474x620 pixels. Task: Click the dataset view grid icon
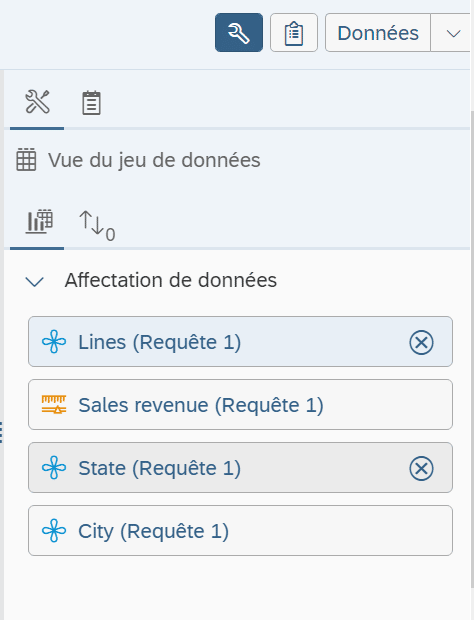pyautogui.click(x=26, y=160)
